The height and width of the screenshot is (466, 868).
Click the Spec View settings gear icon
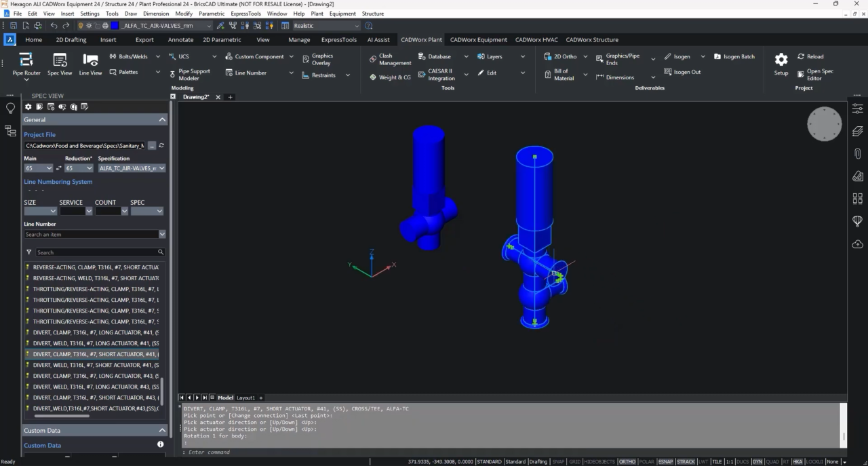[x=28, y=106]
